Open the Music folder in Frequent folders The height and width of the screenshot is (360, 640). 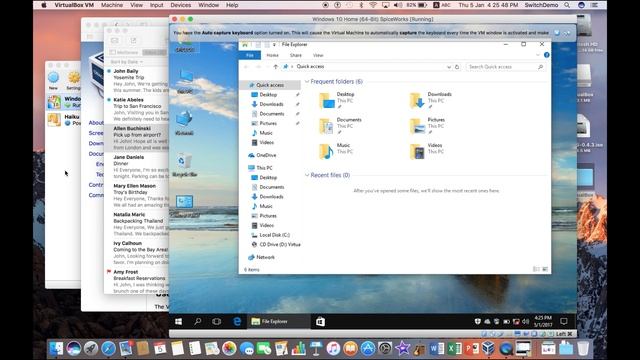335,151
